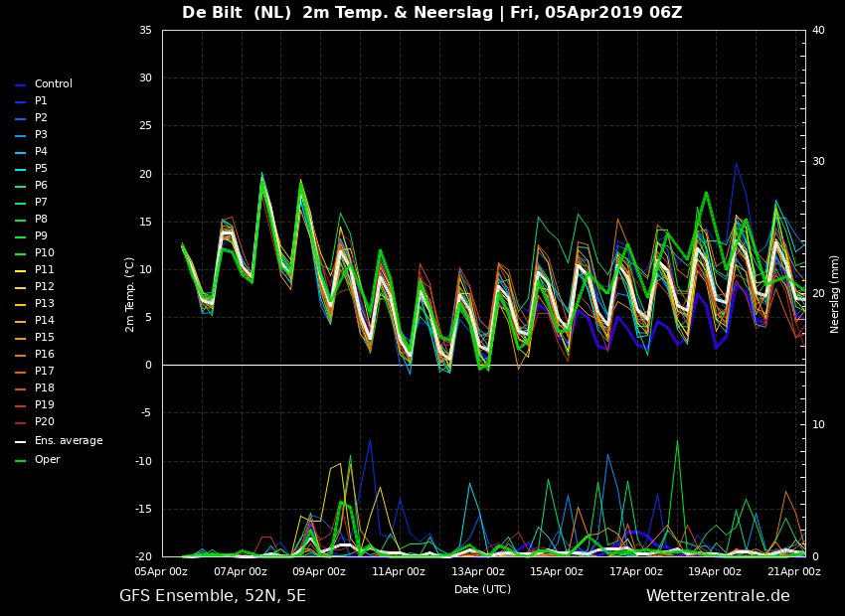Viewport: 845px width, 616px height.
Task: Select the 13Apr 00z date axis label
Action: point(478,572)
